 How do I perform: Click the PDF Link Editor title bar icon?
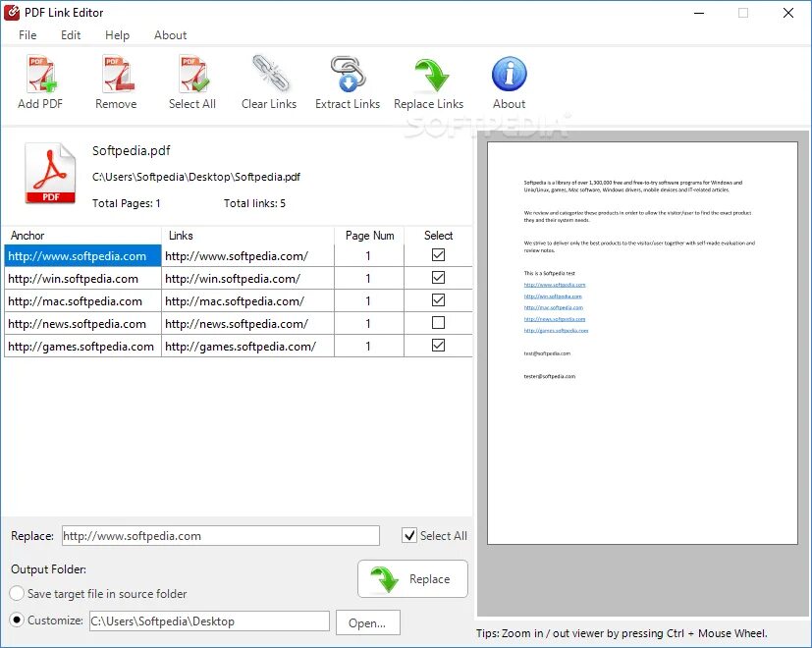[x=12, y=13]
